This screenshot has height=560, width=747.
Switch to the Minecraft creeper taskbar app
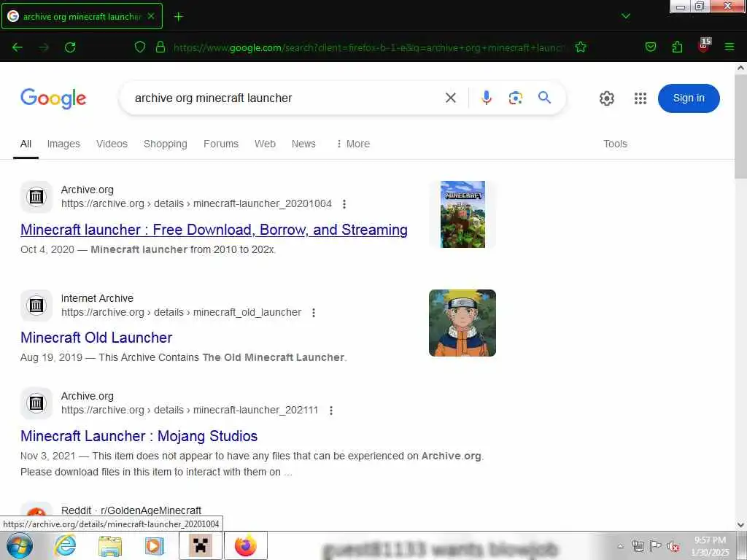[201, 545]
